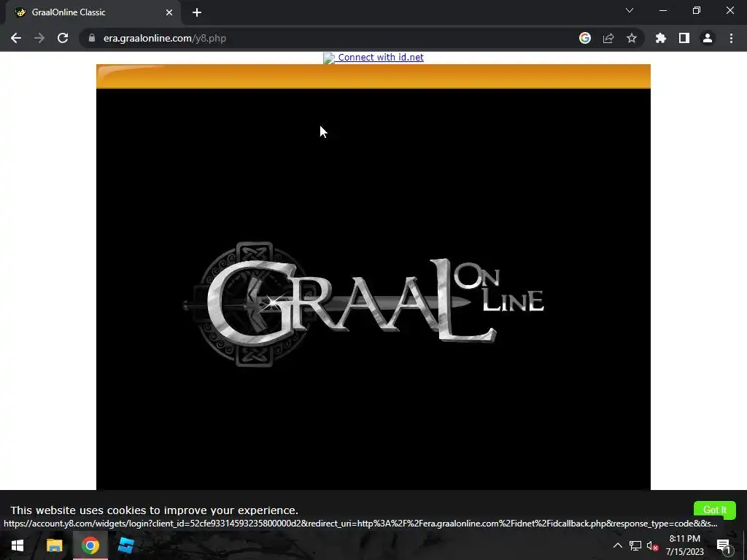Share this page using the share icon

click(x=608, y=38)
